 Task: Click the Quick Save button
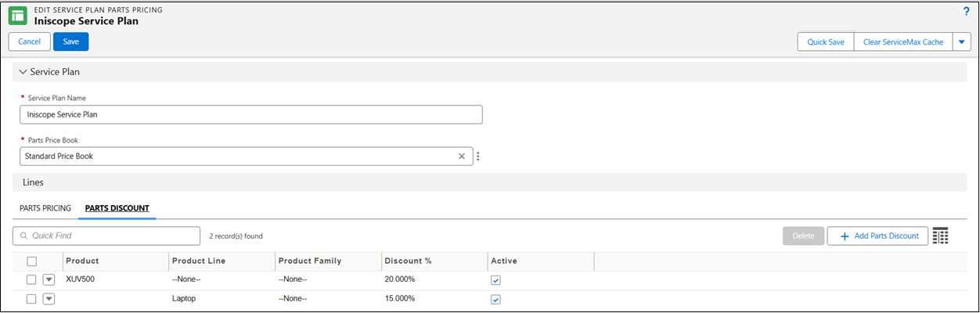point(826,42)
